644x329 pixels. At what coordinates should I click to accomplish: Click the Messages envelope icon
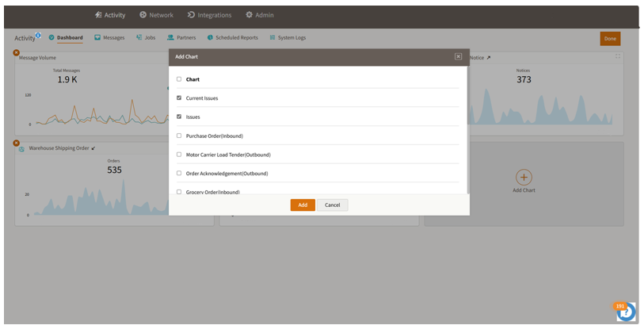[x=97, y=37]
